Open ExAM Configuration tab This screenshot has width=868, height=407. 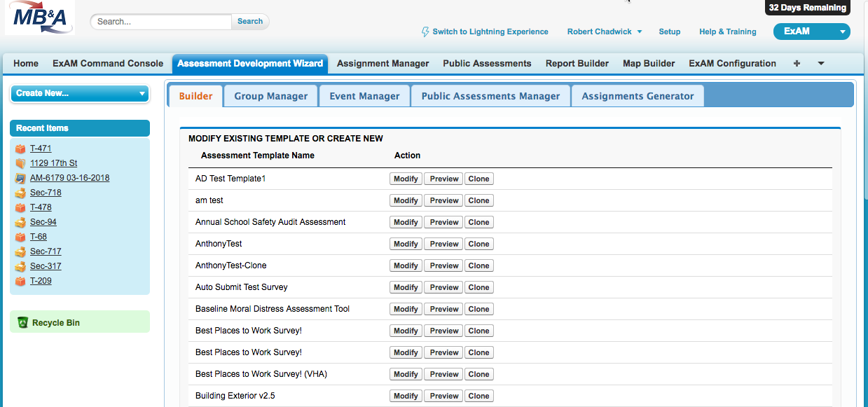[732, 63]
